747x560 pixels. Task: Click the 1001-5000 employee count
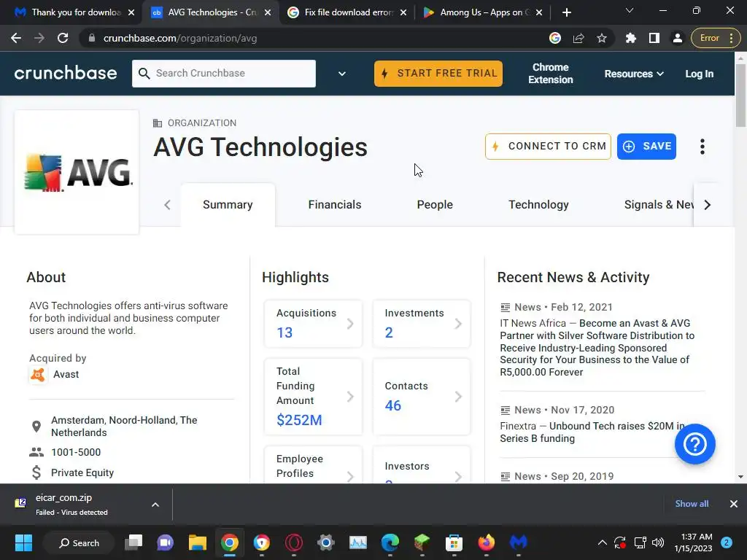(x=76, y=452)
